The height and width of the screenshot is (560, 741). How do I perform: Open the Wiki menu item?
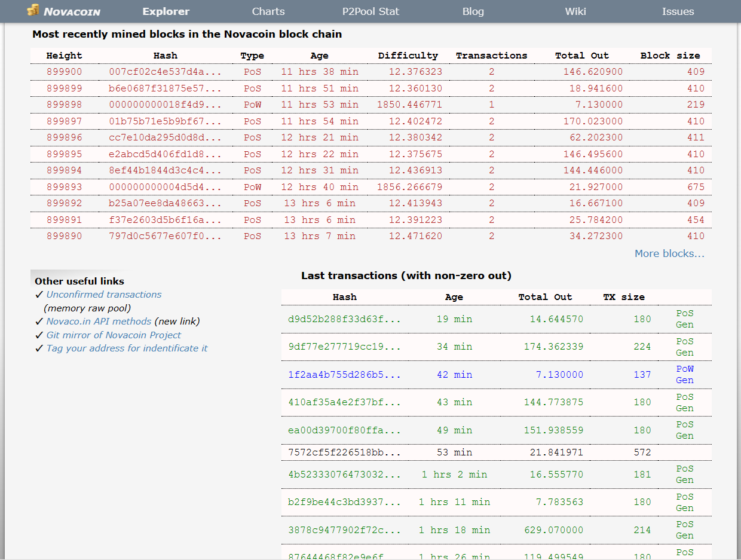[575, 11]
